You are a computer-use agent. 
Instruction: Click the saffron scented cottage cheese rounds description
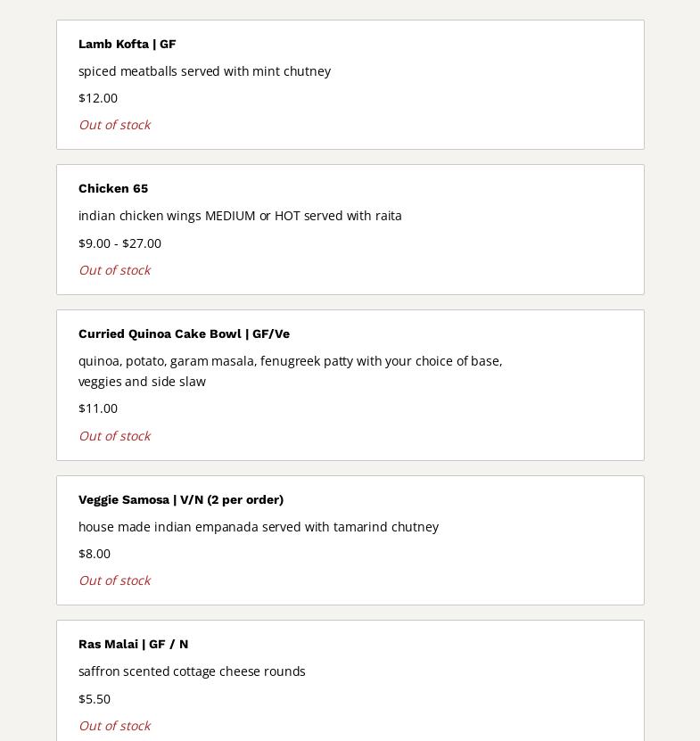[192, 671]
